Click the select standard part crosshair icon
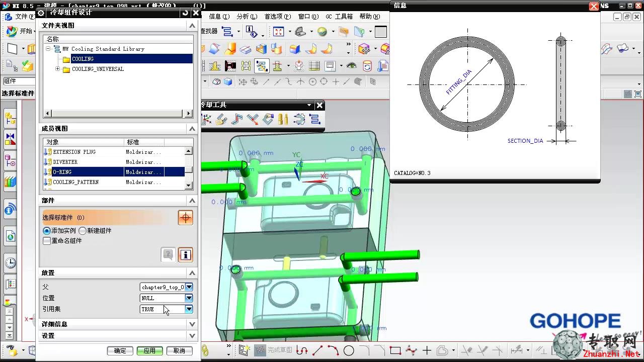644x362 pixels. click(186, 218)
